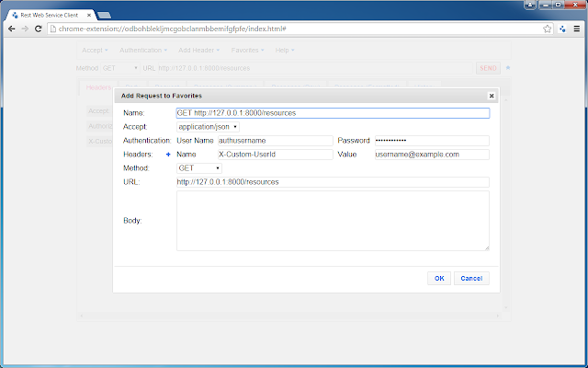Expand the Favorites menu
The image size is (588, 368).
(x=247, y=51)
